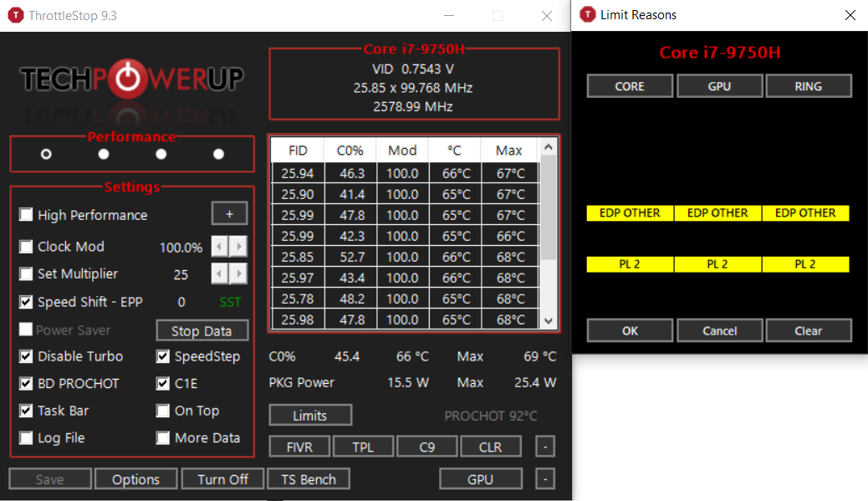Increase Clock Mod with right arrow
This screenshot has height=501, width=868.
(238, 247)
